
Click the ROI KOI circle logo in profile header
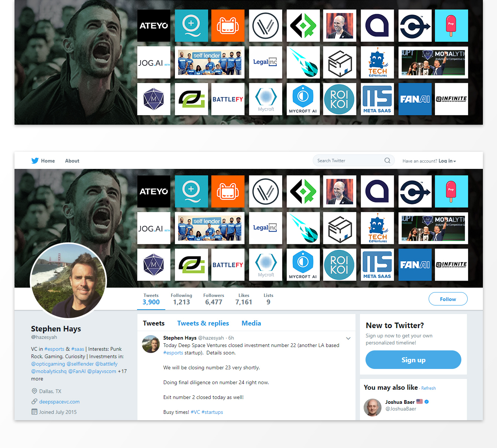tap(340, 265)
